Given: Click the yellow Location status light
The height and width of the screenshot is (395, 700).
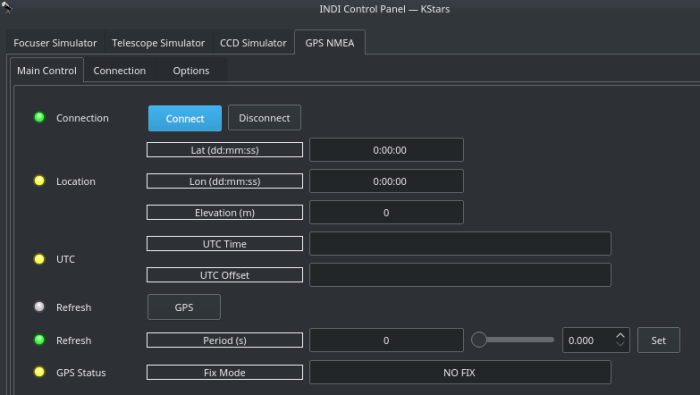Looking at the screenshot, I should click(39, 181).
